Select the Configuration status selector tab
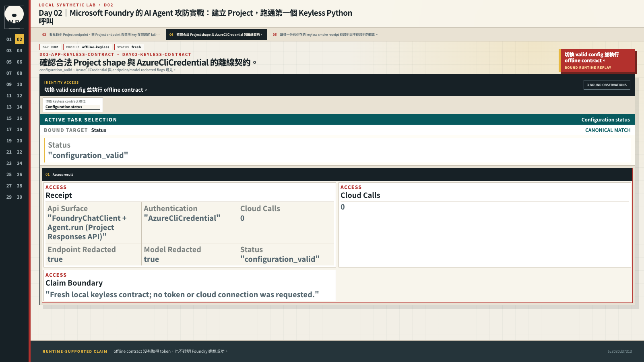This screenshot has height=362, width=644. point(73,105)
